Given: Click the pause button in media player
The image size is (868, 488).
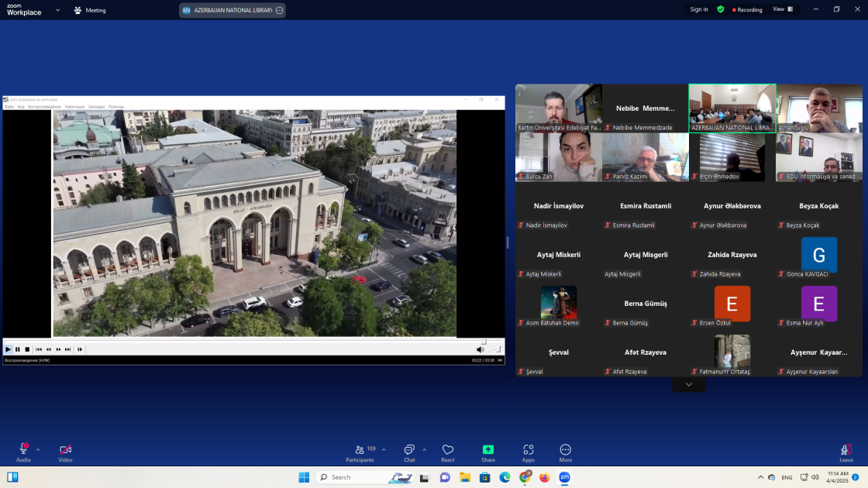Looking at the screenshot, I should point(18,349).
